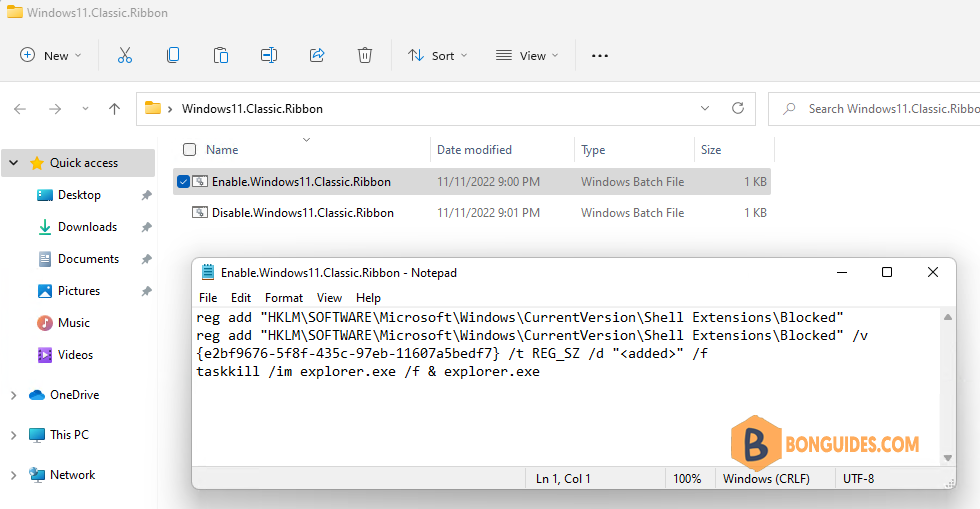Open the Sort dropdown

(x=438, y=56)
